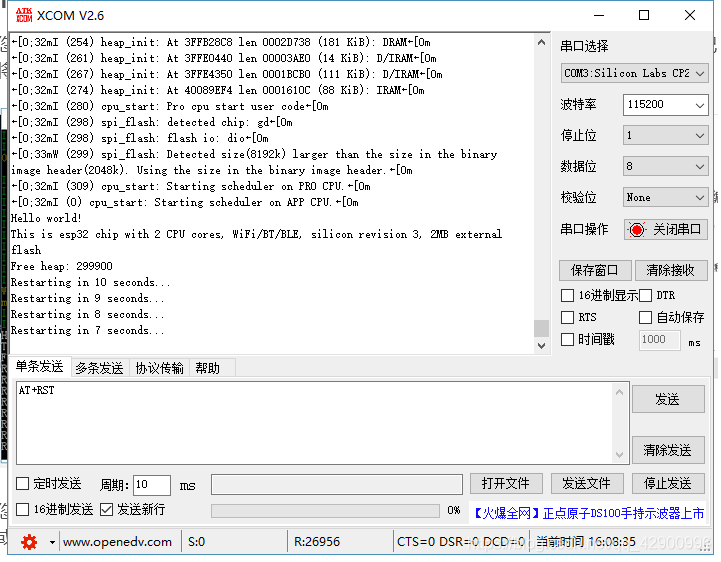Screen dimensions: 721x562
Task: Click the S:0 sent count status
Action: click(197, 542)
